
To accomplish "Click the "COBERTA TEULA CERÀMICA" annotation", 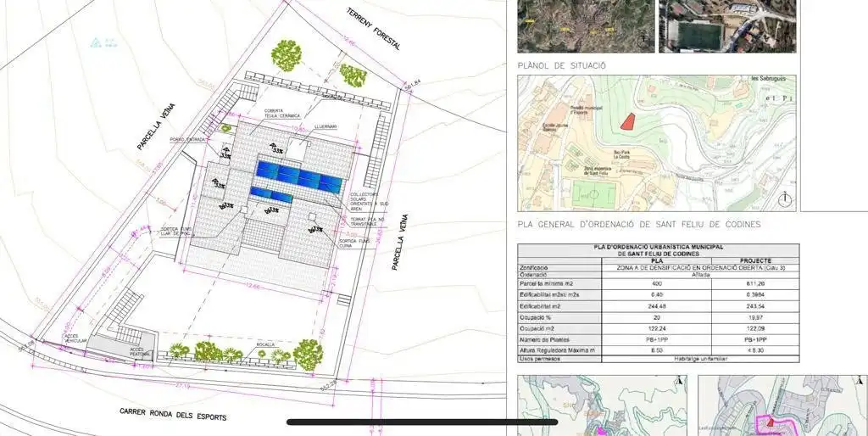I will click(281, 113).
